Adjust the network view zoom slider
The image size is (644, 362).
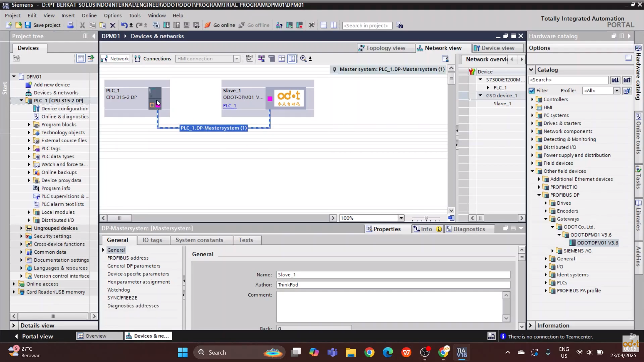(426, 218)
